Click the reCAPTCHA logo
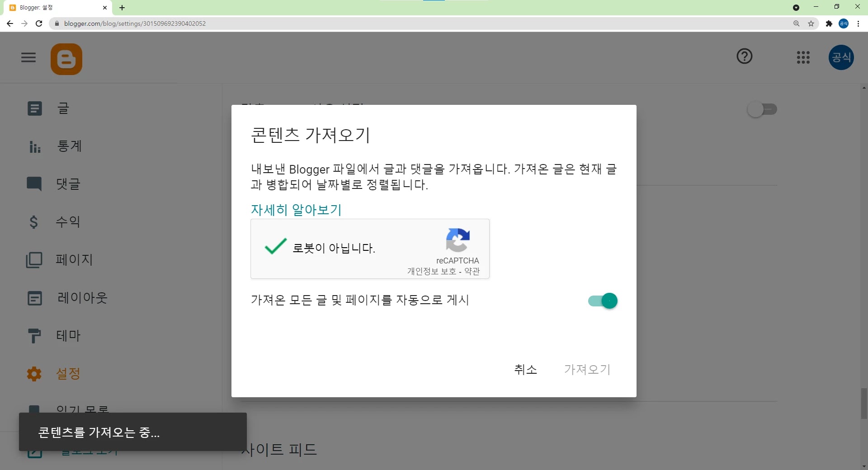The height and width of the screenshot is (470, 868). tap(458, 240)
